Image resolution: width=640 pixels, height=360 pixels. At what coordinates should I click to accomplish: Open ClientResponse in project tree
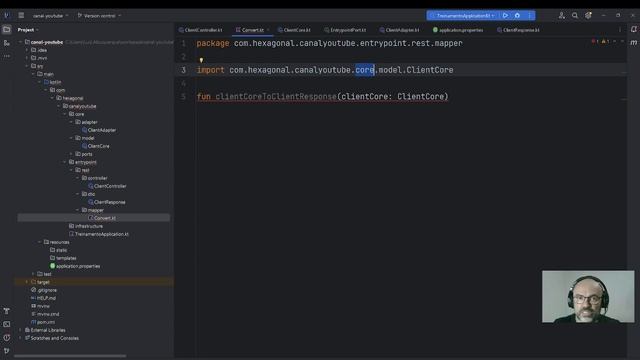(107, 202)
